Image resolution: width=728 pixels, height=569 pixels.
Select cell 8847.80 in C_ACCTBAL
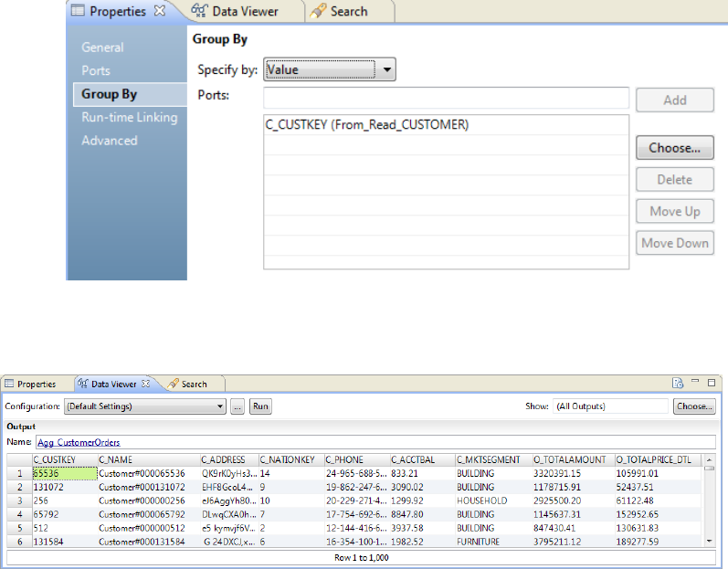tap(423, 514)
